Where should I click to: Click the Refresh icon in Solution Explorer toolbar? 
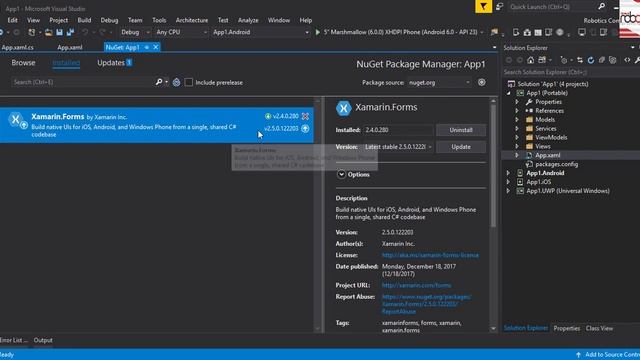click(x=591, y=60)
